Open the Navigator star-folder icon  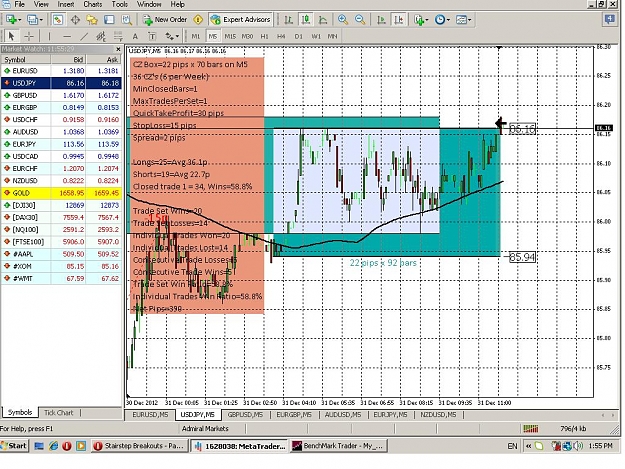click(x=92, y=20)
